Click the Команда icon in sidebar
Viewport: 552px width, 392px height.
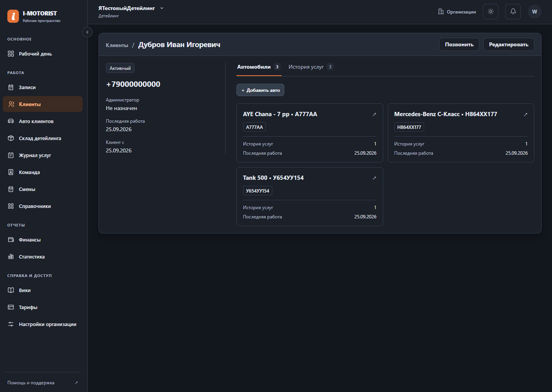pyautogui.click(x=11, y=172)
